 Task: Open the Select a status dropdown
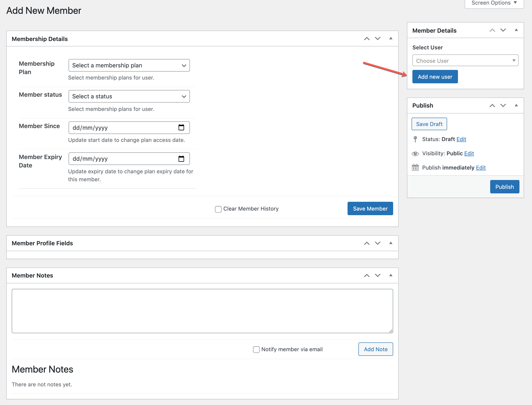pos(129,96)
